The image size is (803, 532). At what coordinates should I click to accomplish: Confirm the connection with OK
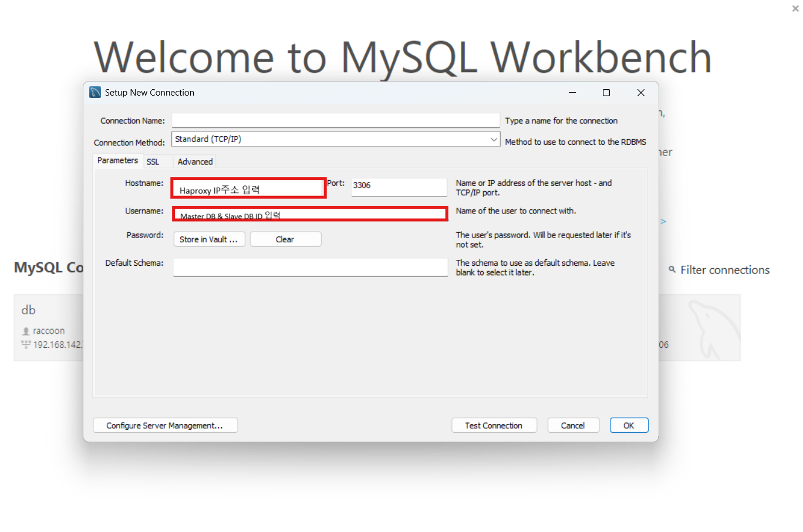point(629,425)
